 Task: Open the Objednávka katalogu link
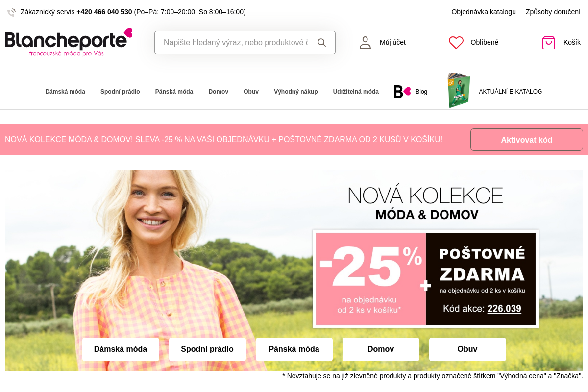484,12
